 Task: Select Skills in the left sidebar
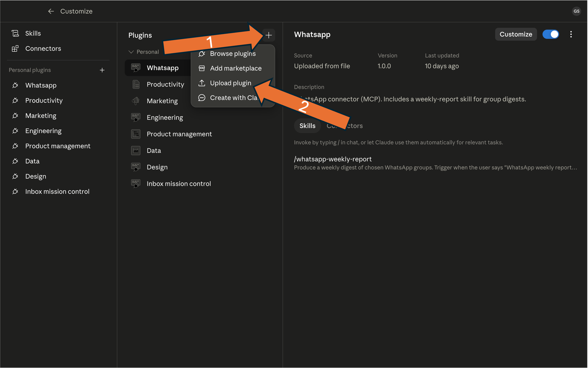point(33,33)
